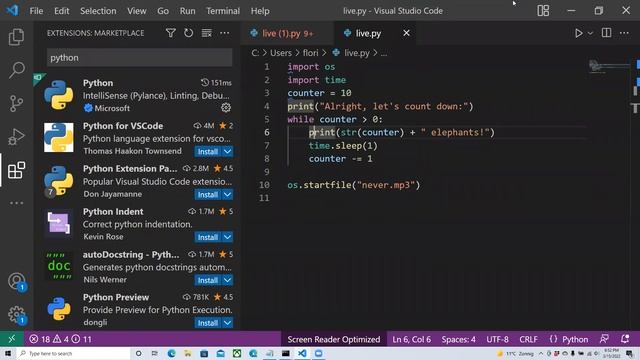Click Windows taskbar search box
The height and width of the screenshot is (360, 640).
[73, 353]
